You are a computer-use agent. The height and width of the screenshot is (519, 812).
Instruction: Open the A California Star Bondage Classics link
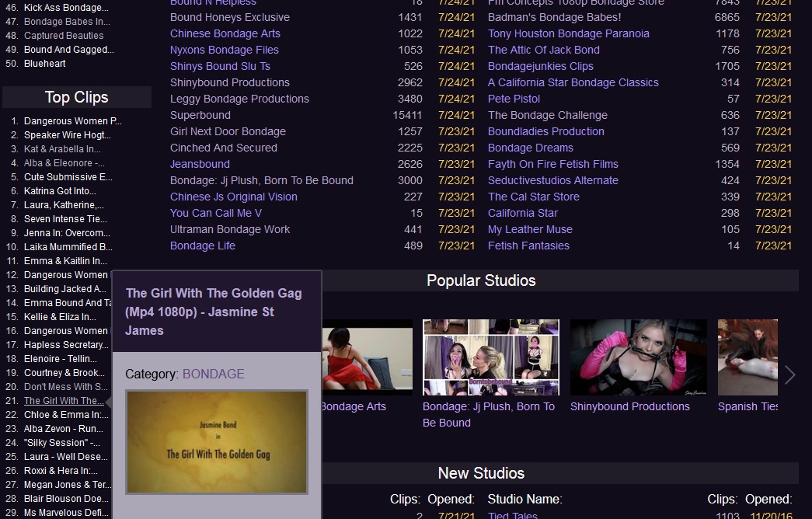[573, 82]
